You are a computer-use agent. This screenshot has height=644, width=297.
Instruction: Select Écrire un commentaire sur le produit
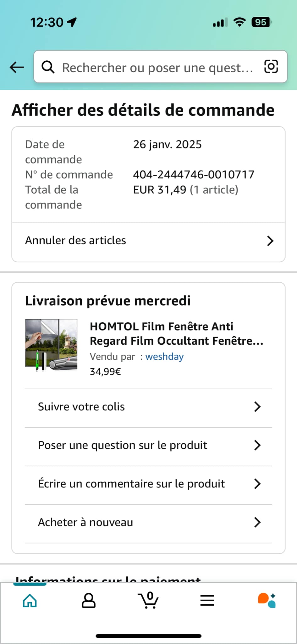[x=131, y=484]
